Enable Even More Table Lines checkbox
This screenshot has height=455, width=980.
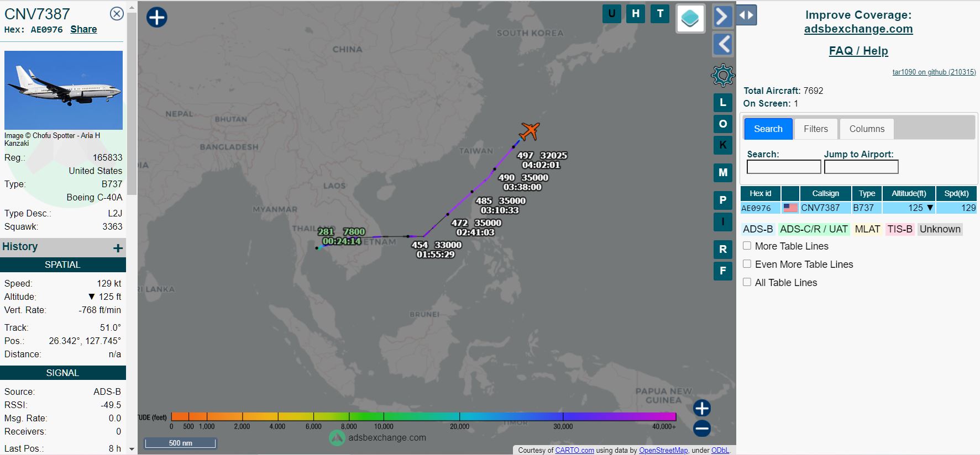747,264
